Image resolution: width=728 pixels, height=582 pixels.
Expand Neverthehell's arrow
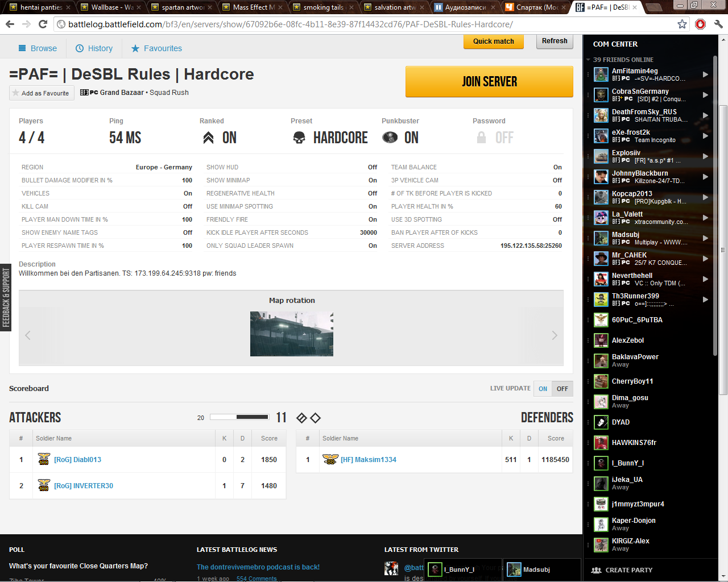pos(705,279)
